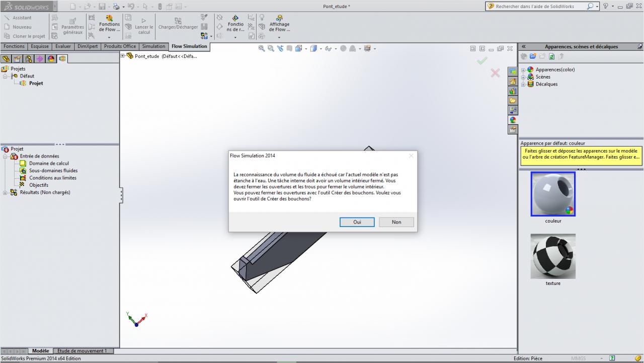Click Oui to open Créer des bouchons

pos(357,222)
